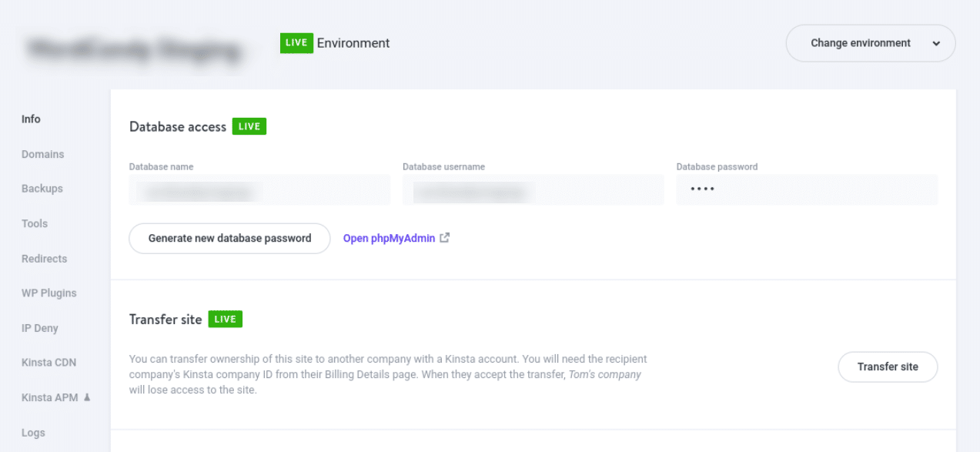Click the Change environment chevron arrow

tap(936, 44)
